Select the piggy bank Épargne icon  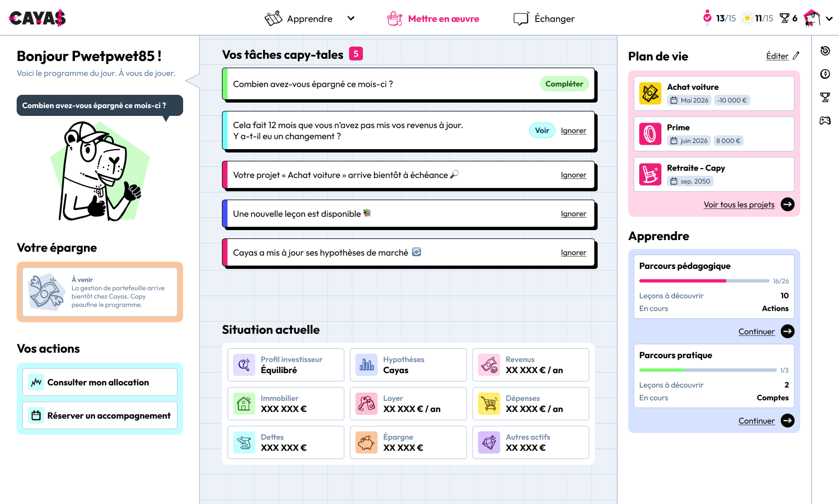[x=366, y=442]
